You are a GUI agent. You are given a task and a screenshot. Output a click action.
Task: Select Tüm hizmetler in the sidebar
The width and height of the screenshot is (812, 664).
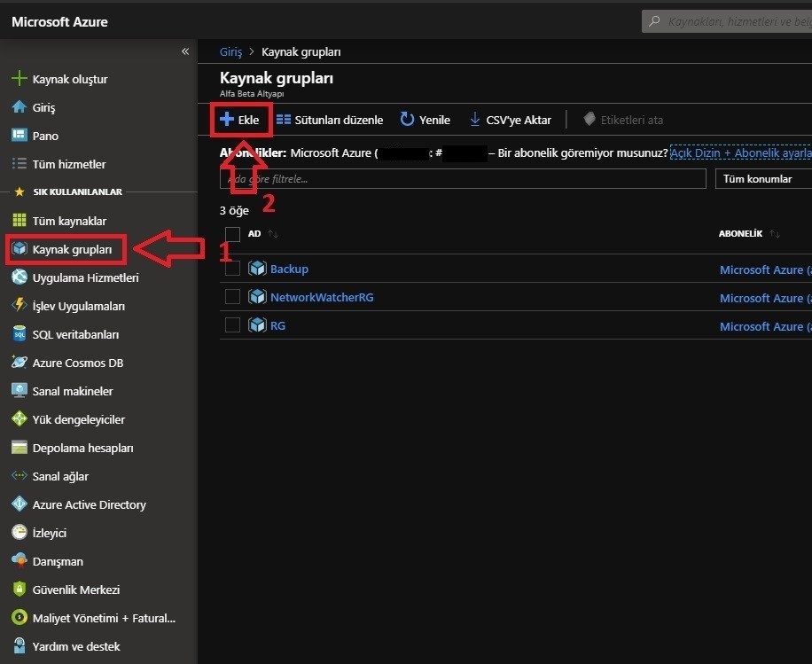(x=69, y=164)
